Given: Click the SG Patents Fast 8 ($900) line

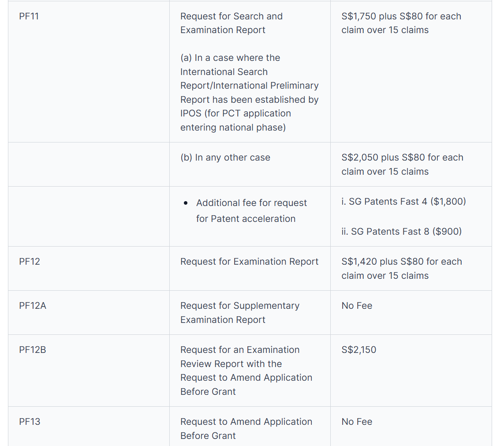Looking at the screenshot, I should tap(401, 232).
